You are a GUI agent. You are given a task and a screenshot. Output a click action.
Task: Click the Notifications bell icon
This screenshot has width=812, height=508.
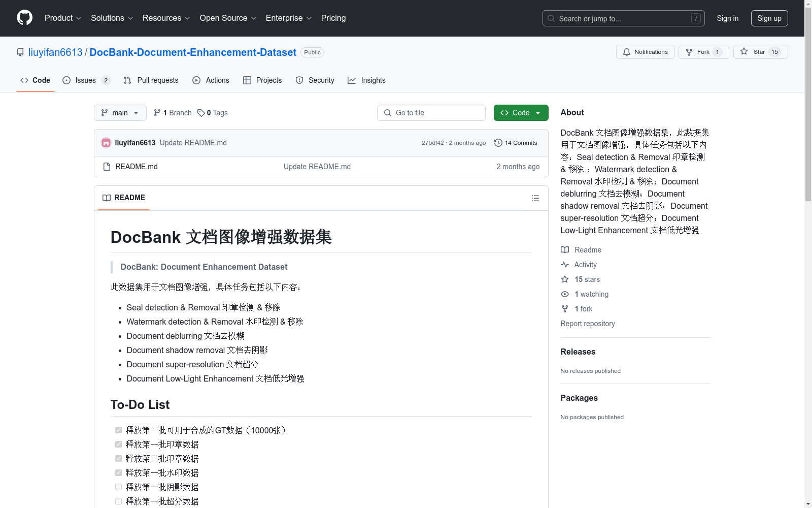click(626, 52)
